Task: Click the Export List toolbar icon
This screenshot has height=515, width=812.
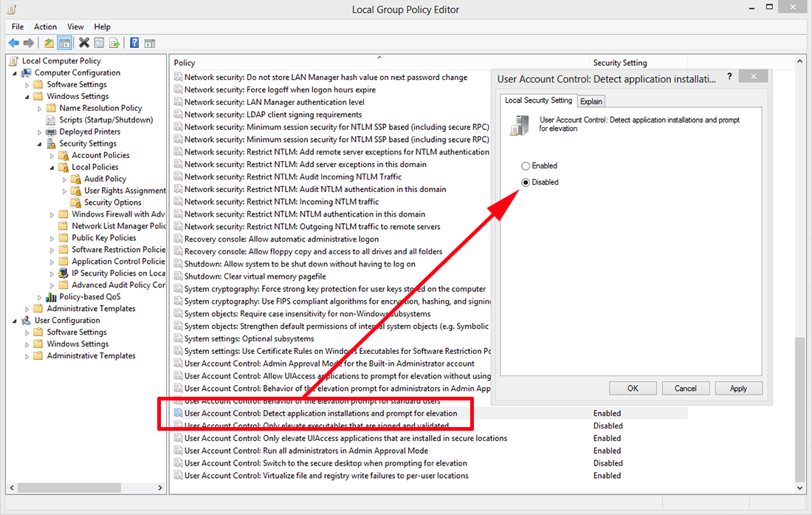Action: click(114, 43)
